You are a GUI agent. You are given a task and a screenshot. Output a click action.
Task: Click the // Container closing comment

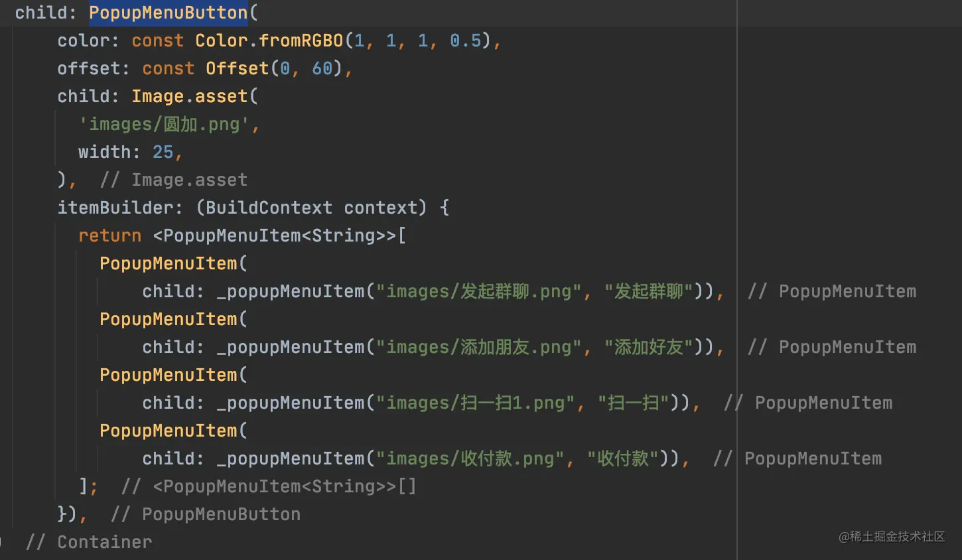pyautogui.click(x=88, y=542)
